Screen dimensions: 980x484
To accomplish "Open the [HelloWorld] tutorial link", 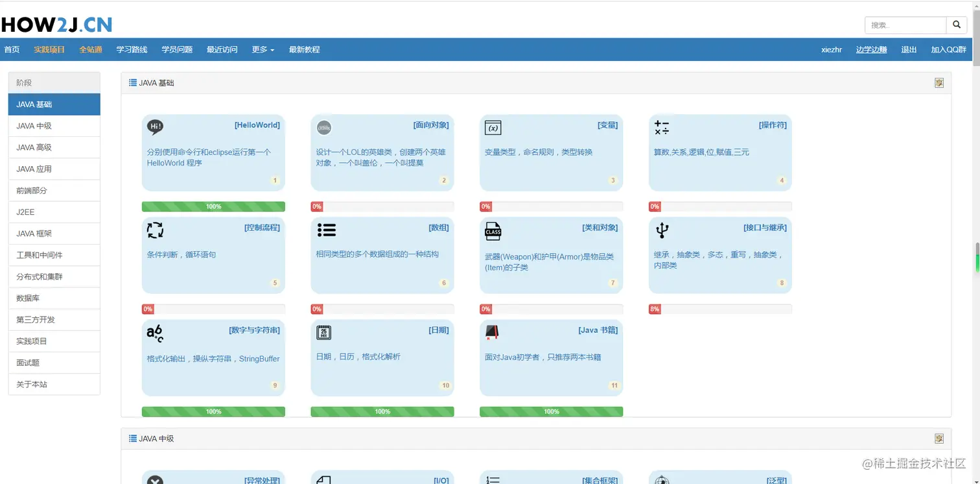I will [257, 125].
